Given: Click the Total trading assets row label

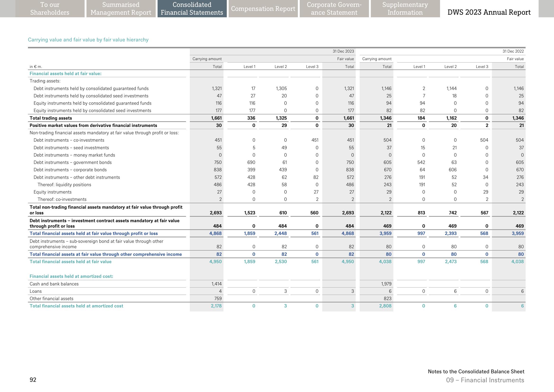Looking at the screenshot, I should click(51, 118).
